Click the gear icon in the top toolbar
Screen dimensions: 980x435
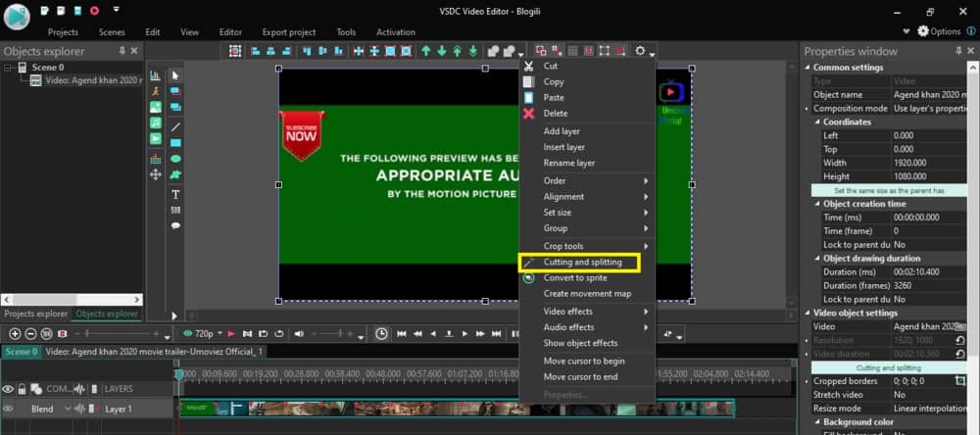[640, 51]
